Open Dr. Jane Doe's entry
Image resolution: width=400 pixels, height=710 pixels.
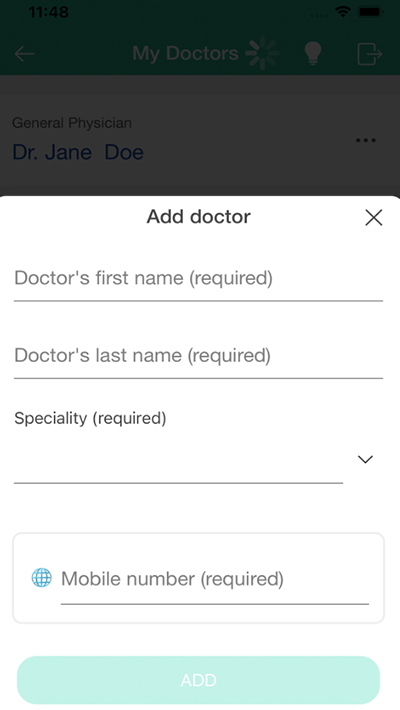(x=78, y=152)
